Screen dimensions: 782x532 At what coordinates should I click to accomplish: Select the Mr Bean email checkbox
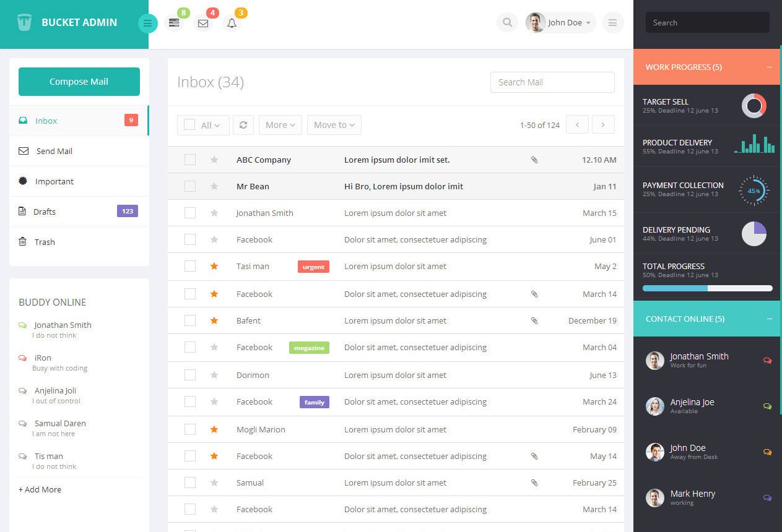click(x=190, y=186)
